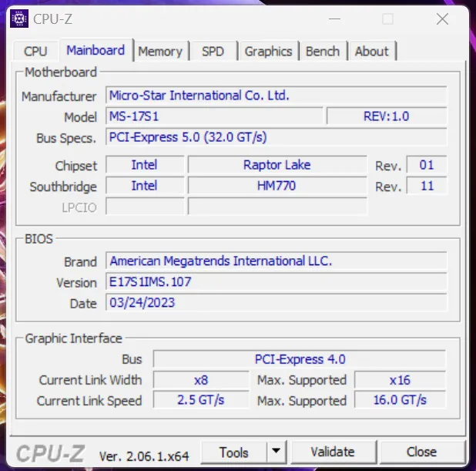Click the Southbridge Rev. 11 value
This screenshot has width=476, height=471.
click(427, 185)
